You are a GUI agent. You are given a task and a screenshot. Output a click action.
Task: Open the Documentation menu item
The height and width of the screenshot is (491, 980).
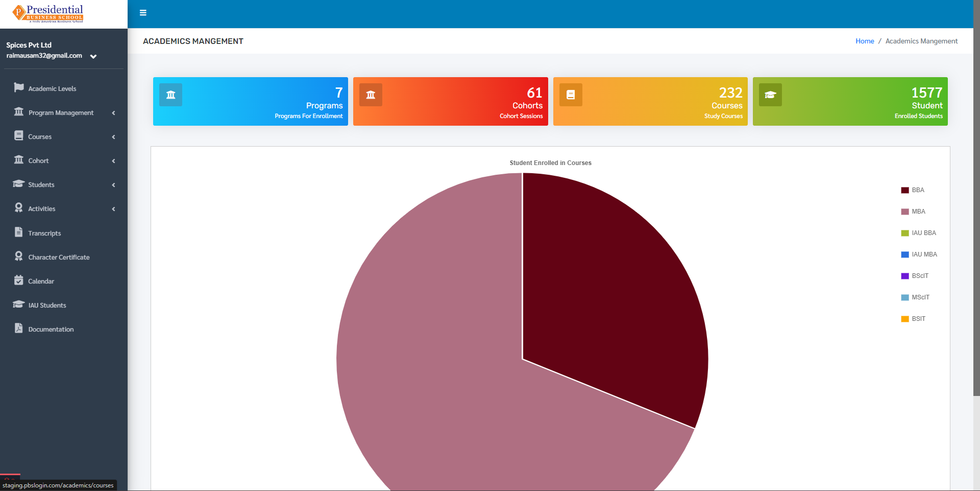(64, 329)
